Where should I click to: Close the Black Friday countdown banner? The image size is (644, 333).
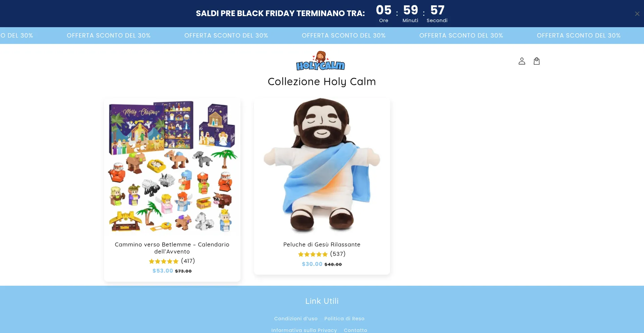[x=637, y=14]
